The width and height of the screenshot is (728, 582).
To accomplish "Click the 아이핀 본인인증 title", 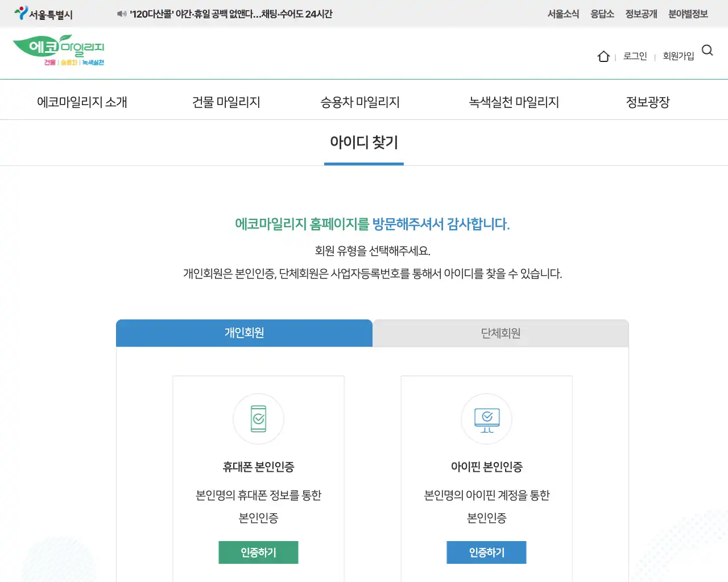I will (487, 467).
